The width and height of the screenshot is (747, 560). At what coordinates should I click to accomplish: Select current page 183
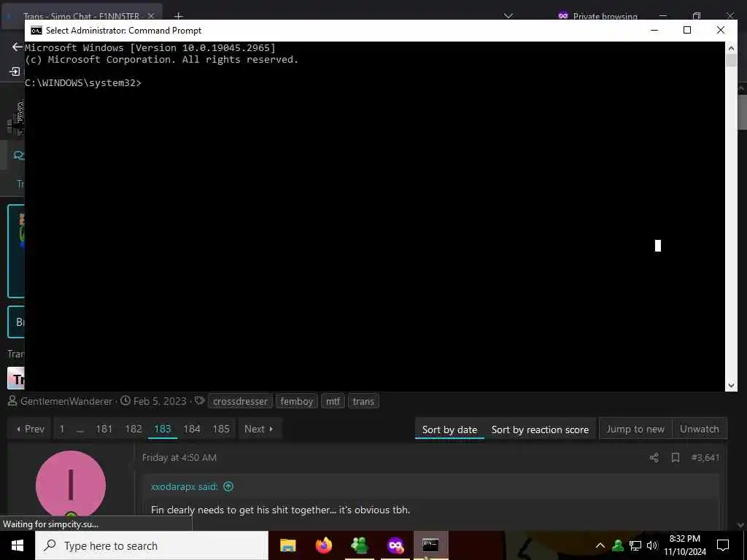tap(163, 429)
